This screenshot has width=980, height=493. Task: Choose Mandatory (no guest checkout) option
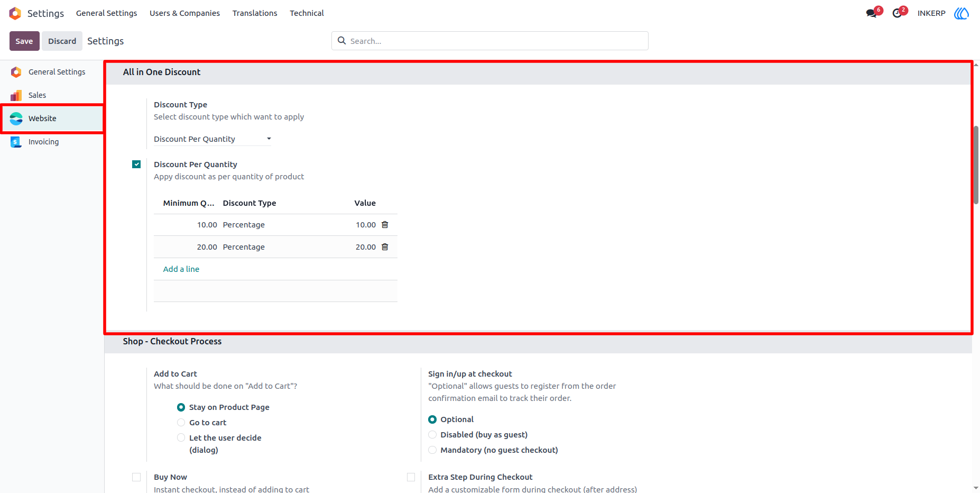click(x=432, y=450)
